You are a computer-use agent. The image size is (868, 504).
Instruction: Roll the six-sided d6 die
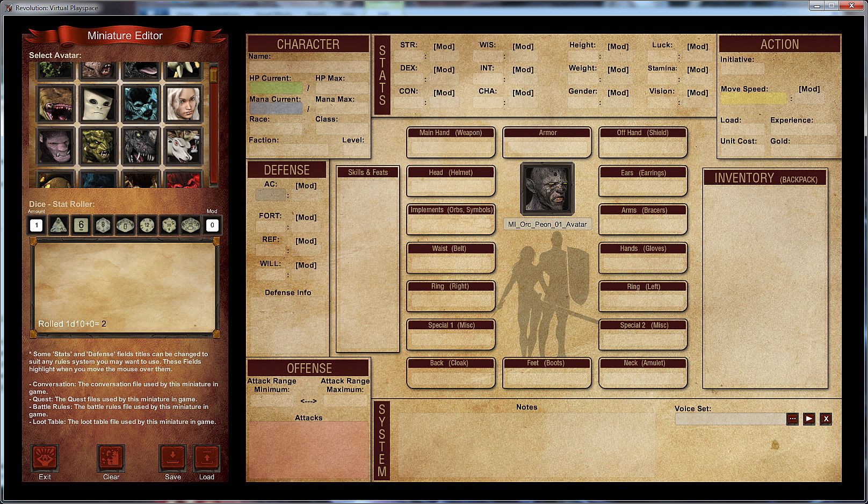(x=81, y=225)
